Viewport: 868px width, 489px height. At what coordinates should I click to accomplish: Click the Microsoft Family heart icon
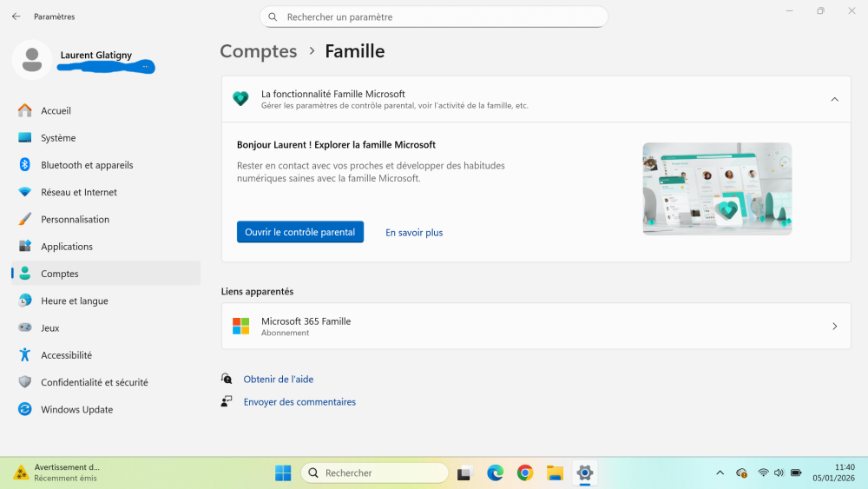coord(240,99)
